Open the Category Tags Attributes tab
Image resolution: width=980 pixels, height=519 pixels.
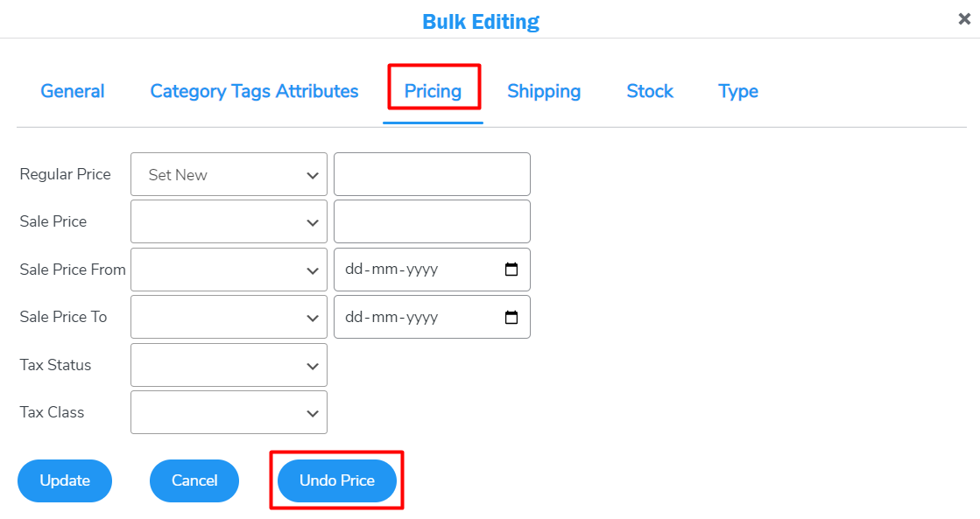254,91
